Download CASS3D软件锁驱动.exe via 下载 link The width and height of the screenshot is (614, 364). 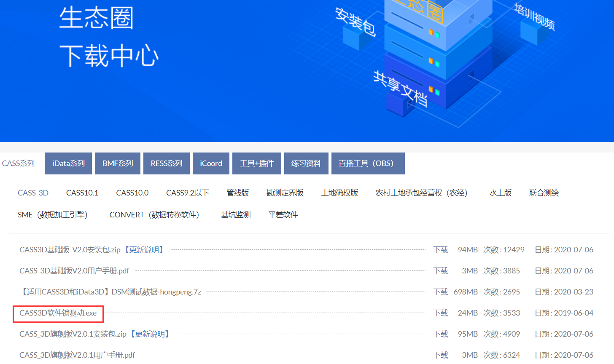coord(441,313)
